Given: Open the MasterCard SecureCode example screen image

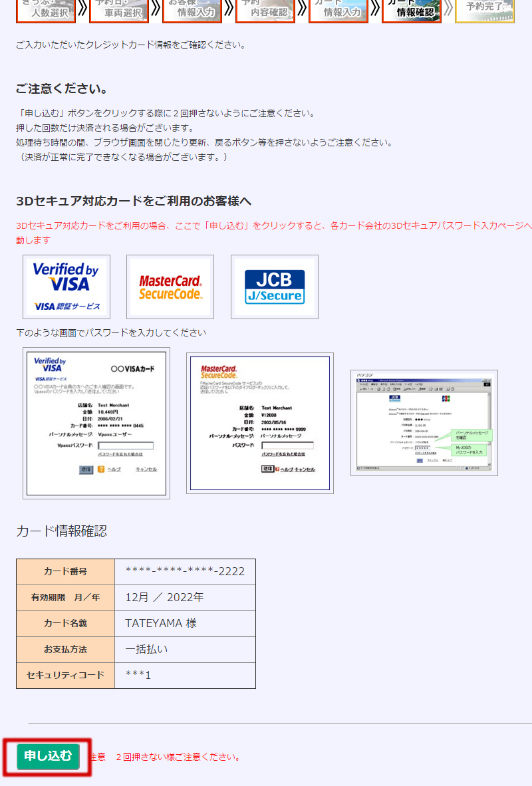Looking at the screenshot, I should (x=260, y=423).
